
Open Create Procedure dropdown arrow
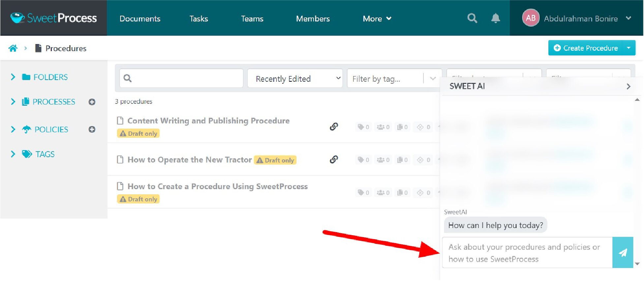click(x=629, y=48)
